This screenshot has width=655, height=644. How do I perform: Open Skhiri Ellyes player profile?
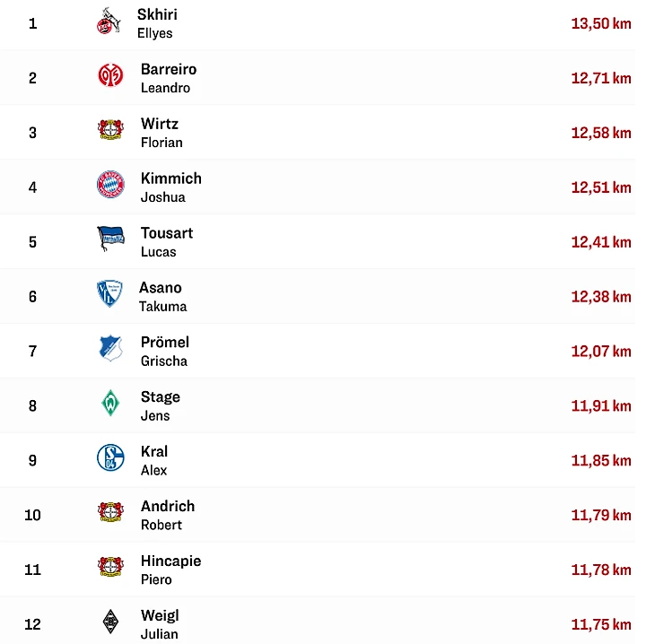(156, 23)
